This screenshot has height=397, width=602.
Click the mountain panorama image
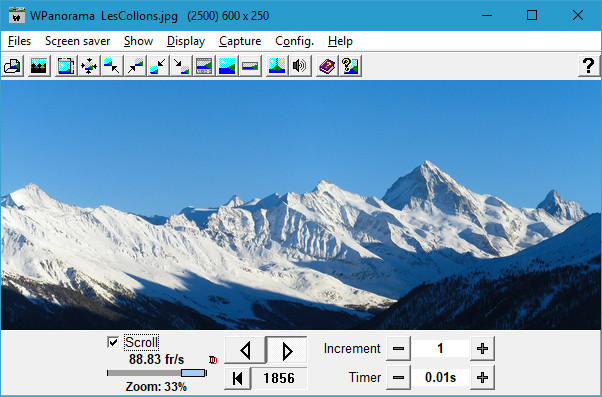tap(301, 205)
